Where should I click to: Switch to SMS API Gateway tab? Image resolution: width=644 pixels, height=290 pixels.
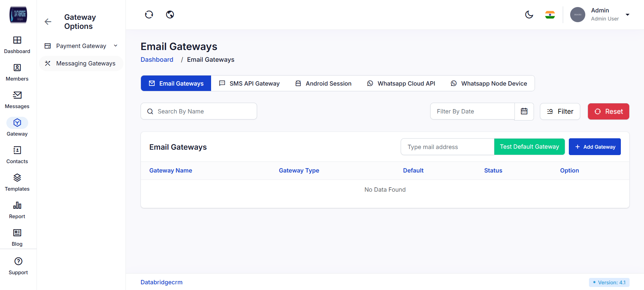pos(249,84)
